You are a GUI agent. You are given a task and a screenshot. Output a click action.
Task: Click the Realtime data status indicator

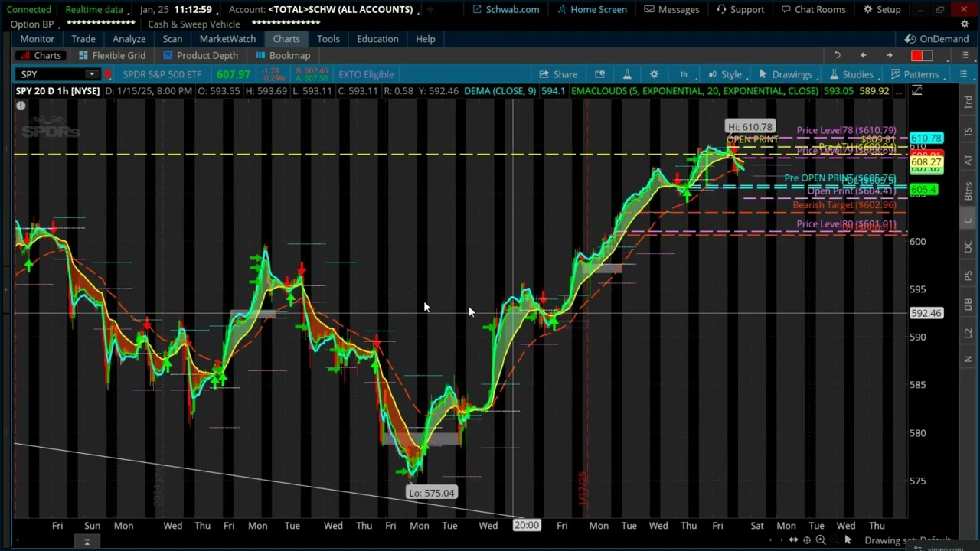click(x=93, y=9)
